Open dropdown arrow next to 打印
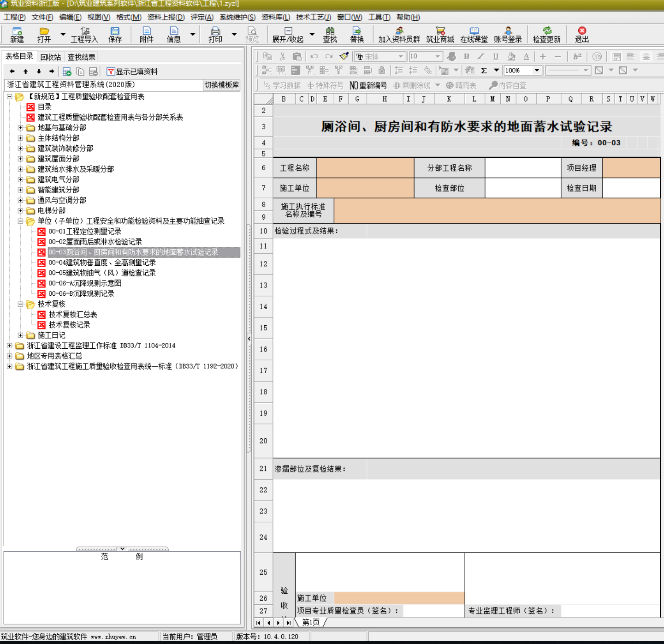Viewport: 664px width, 644px height. (x=234, y=34)
